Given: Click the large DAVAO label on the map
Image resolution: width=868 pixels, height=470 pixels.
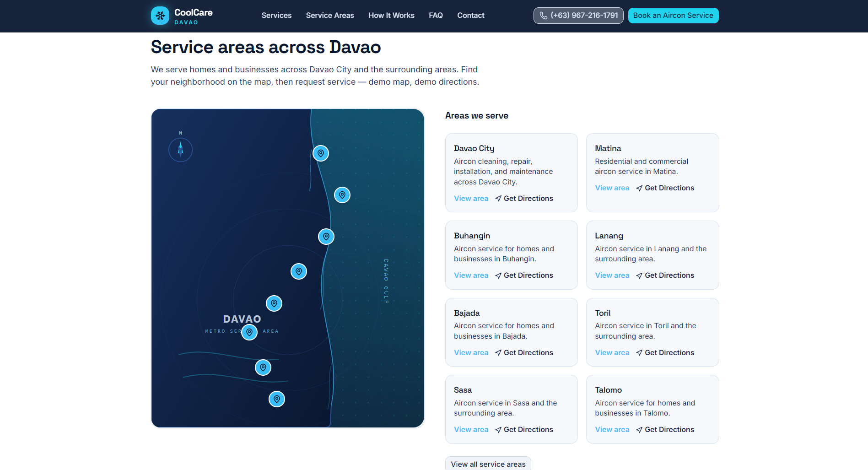Looking at the screenshot, I should pos(242,319).
